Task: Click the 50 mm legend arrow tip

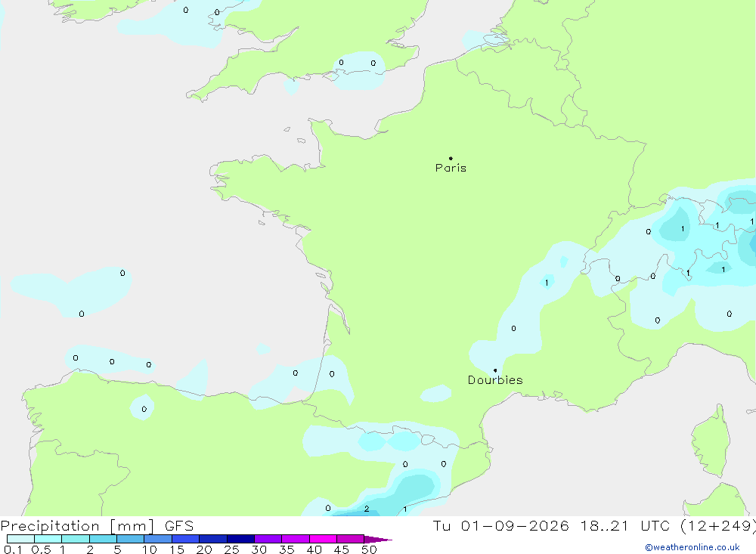Action: (x=378, y=539)
